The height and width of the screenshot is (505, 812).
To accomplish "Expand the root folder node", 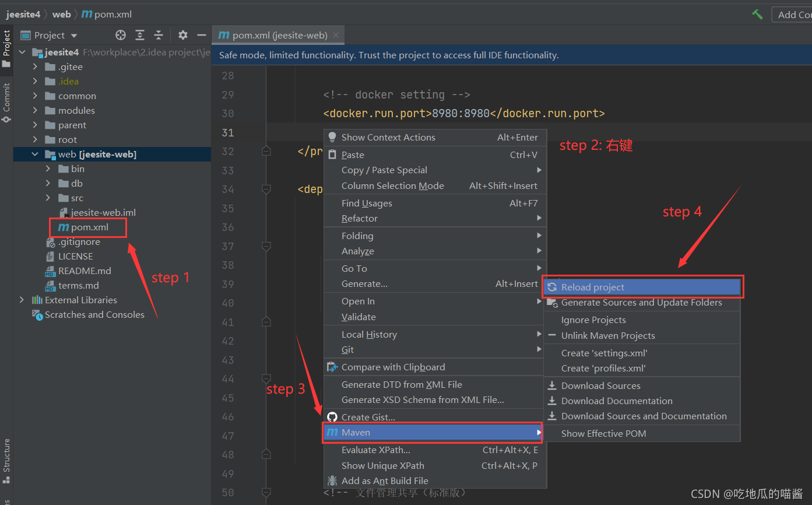I will point(35,139).
